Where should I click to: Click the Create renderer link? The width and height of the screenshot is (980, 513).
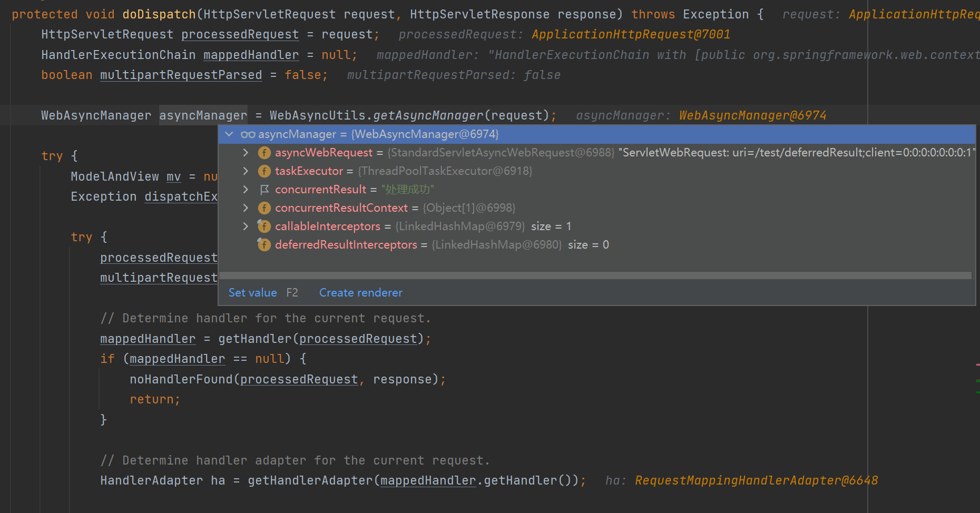tap(361, 293)
